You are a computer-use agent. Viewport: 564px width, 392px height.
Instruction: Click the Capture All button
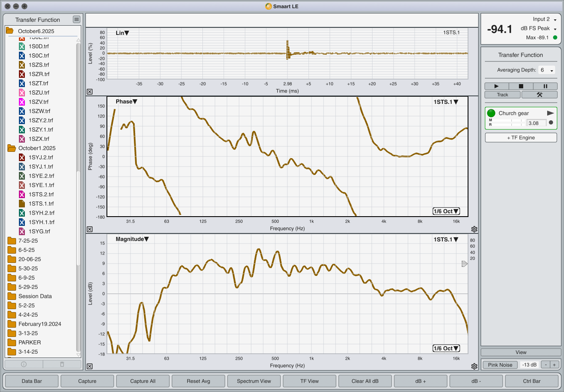(143, 381)
